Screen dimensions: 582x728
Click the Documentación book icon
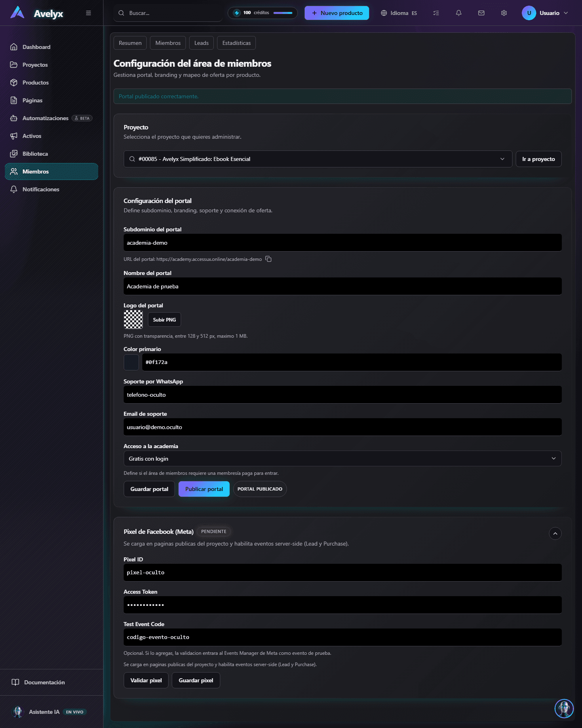(x=15, y=682)
